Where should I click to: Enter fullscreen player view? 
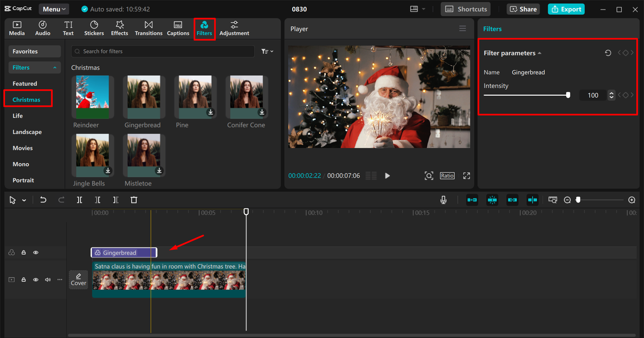pos(466,176)
